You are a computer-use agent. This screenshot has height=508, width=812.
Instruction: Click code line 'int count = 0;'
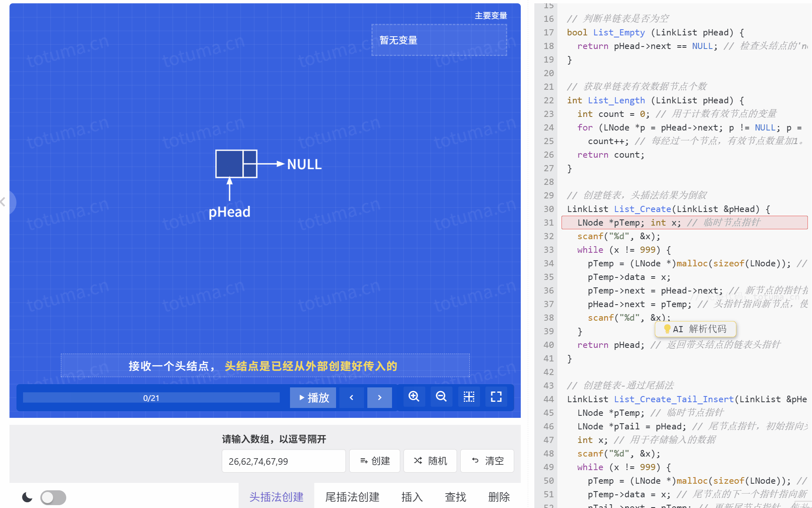click(613, 114)
